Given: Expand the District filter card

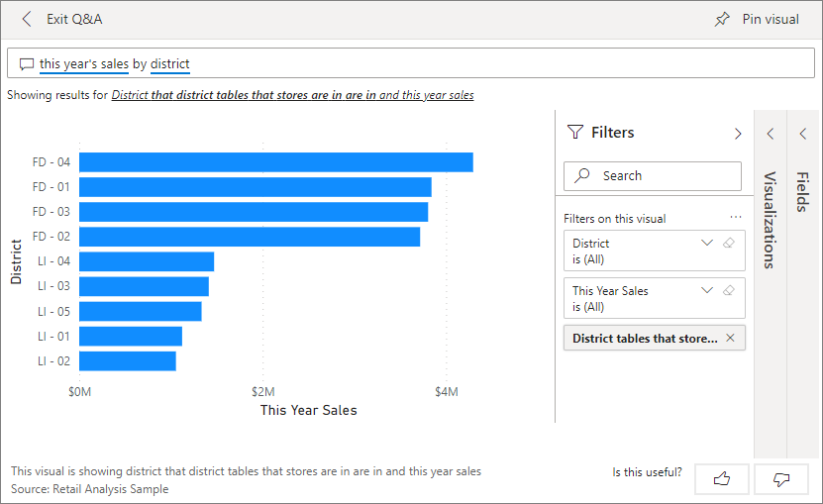Looking at the screenshot, I should click(707, 244).
